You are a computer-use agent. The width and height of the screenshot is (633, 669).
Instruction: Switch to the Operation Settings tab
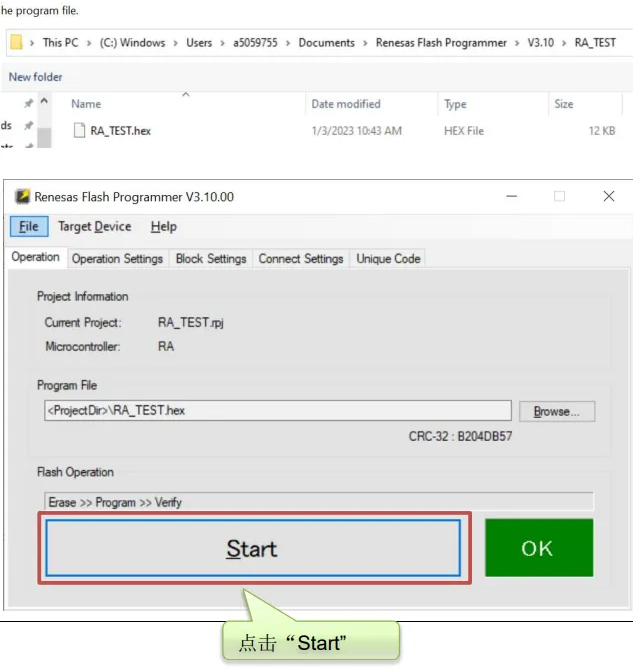pyautogui.click(x=117, y=259)
